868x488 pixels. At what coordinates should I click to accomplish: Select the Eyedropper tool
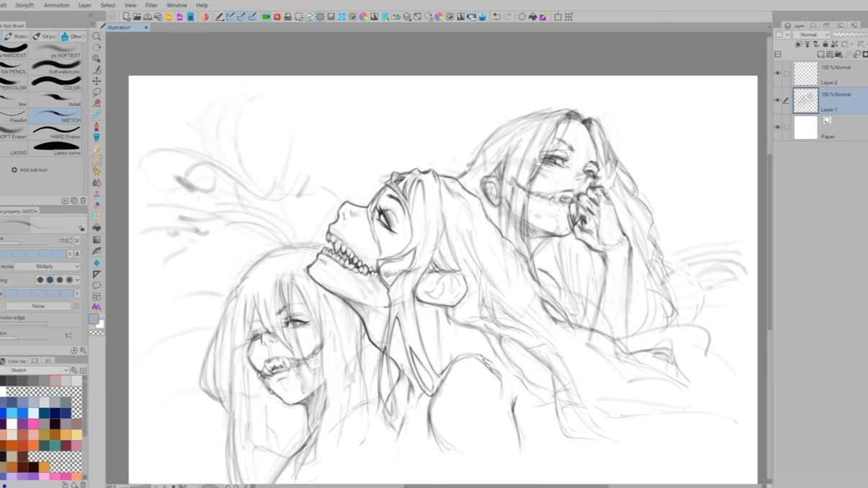tap(97, 115)
